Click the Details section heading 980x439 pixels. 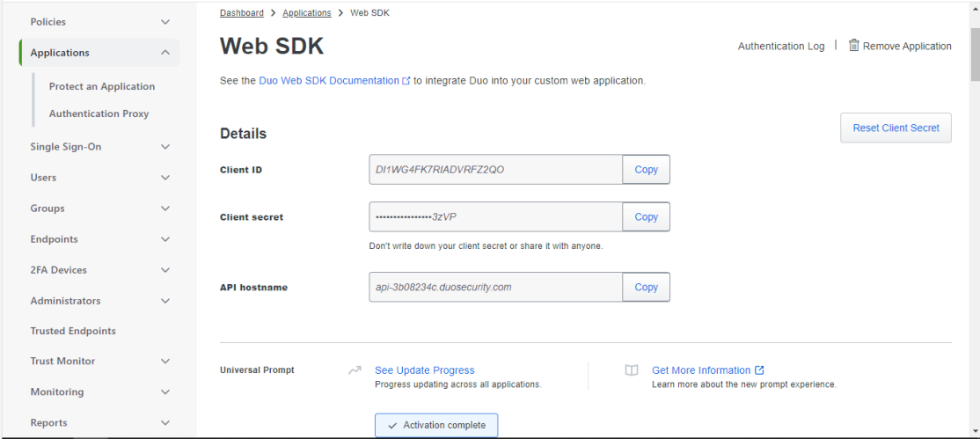[x=243, y=134]
